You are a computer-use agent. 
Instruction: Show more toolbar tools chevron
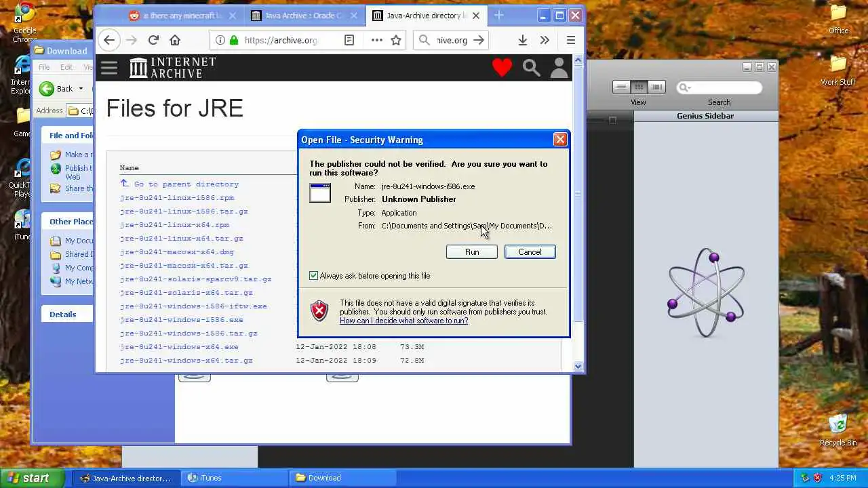tap(545, 40)
